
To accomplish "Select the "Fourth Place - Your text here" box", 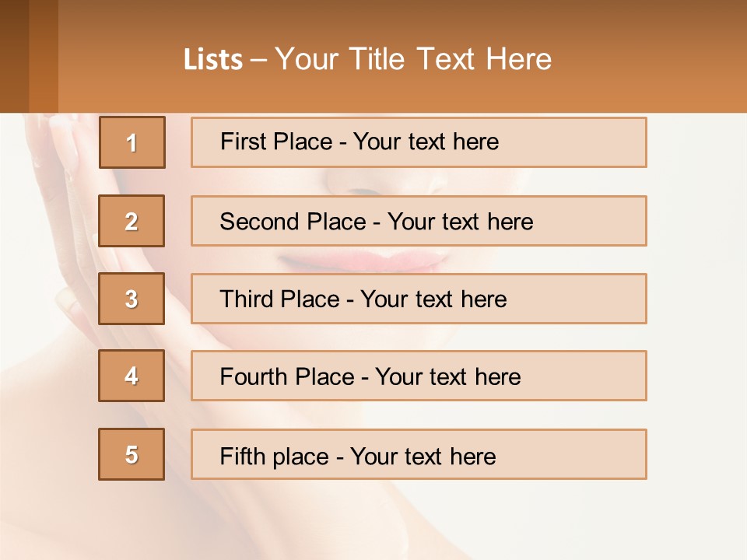I will 419,376.
